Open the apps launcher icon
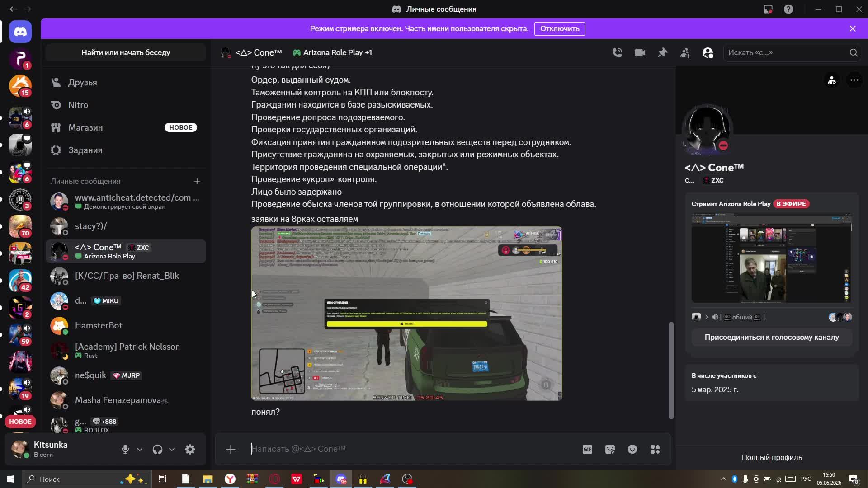 tap(655, 449)
